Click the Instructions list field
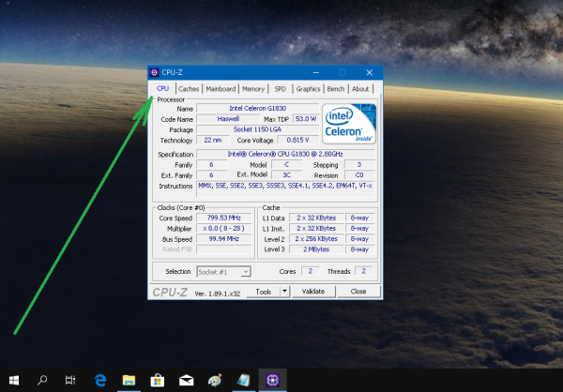The image size is (563, 392). click(x=285, y=189)
